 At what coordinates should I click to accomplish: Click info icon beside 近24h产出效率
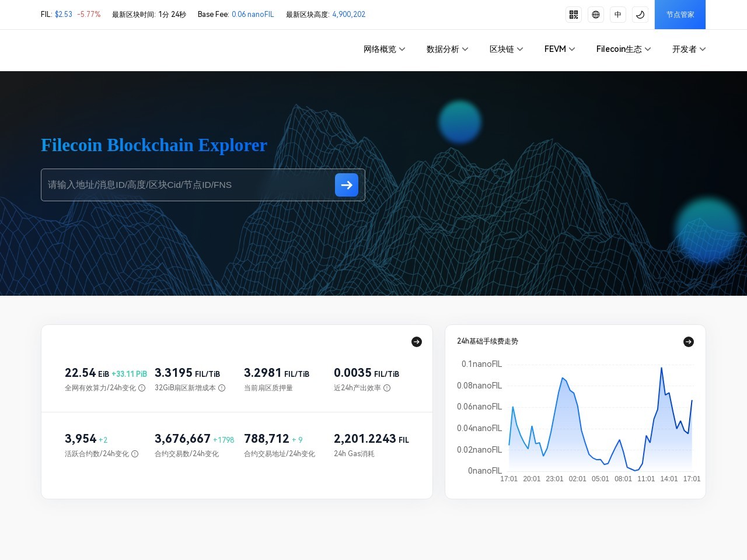(x=387, y=388)
